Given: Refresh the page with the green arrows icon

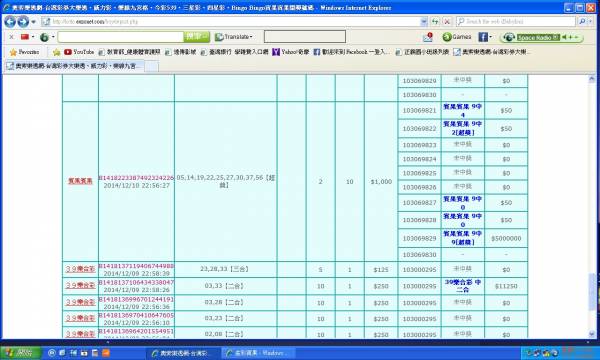Looking at the screenshot, I should pyautogui.click(x=435, y=22).
